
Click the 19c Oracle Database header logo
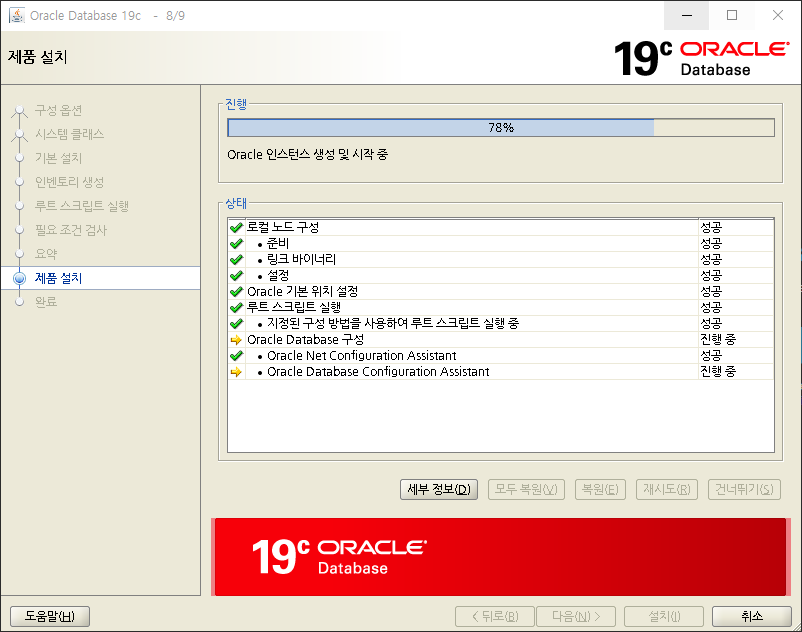701,58
